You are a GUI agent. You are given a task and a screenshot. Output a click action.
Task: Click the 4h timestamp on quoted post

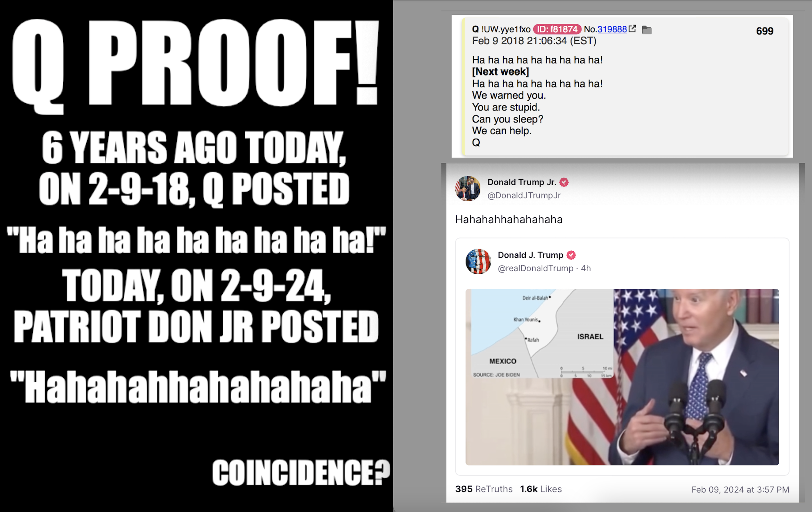[x=586, y=268]
